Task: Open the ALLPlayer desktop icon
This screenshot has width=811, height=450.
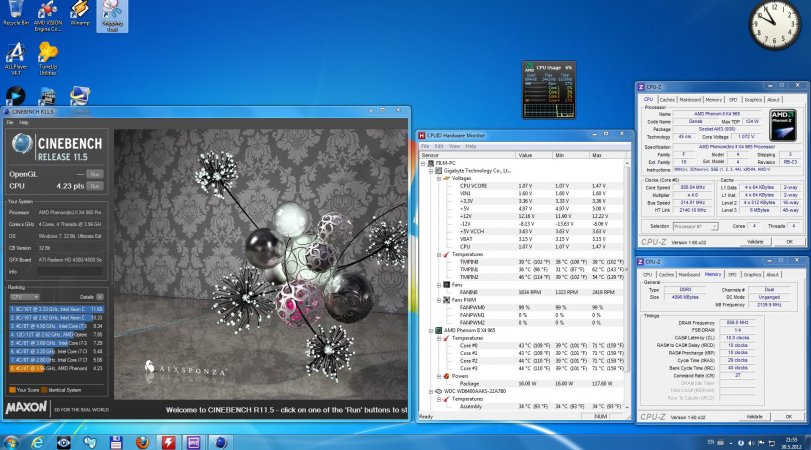Action: [x=16, y=59]
